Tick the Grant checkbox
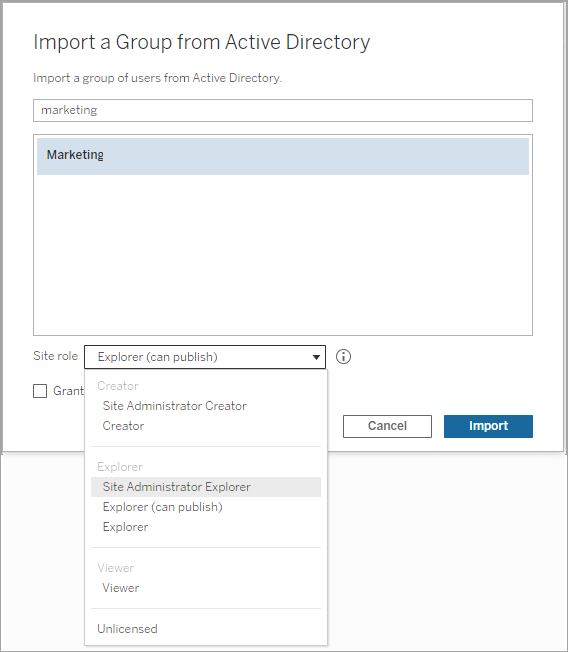This screenshot has height=652, width=568. point(40,391)
